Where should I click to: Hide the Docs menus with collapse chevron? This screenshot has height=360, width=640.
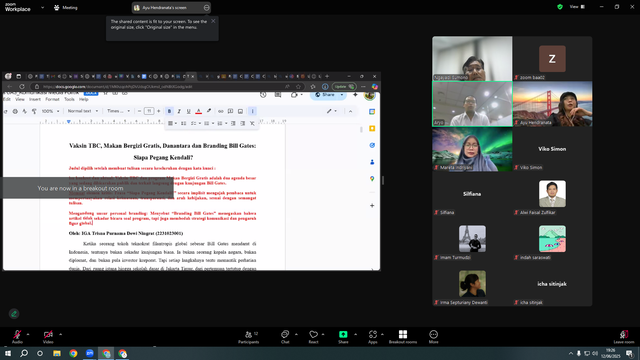350,111
